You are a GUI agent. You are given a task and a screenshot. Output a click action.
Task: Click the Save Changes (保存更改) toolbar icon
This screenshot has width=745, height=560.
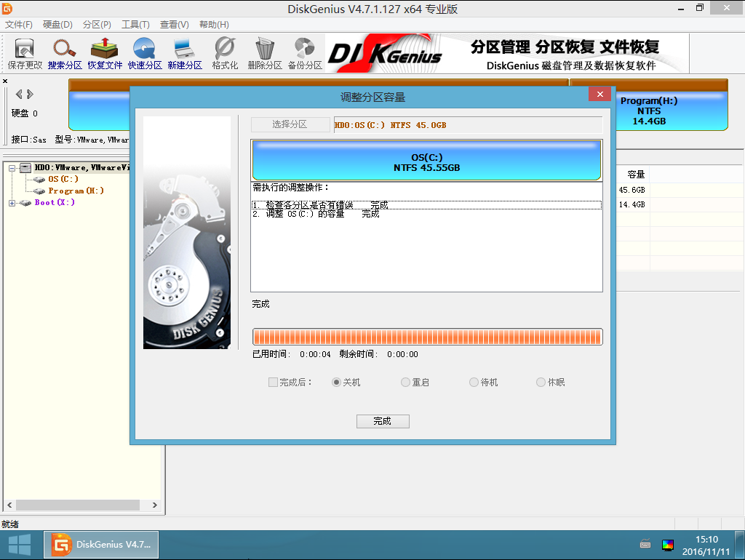pos(25,54)
